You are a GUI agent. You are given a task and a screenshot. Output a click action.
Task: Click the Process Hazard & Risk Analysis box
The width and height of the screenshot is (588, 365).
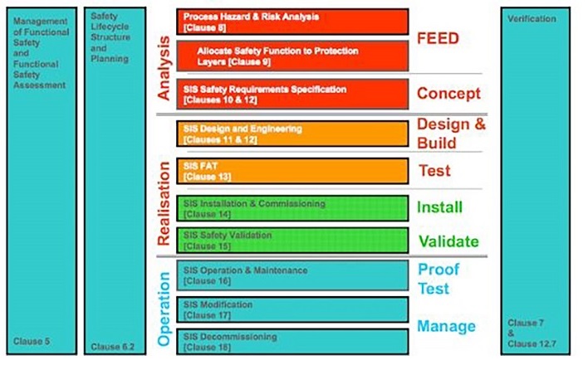tap(292, 22)
